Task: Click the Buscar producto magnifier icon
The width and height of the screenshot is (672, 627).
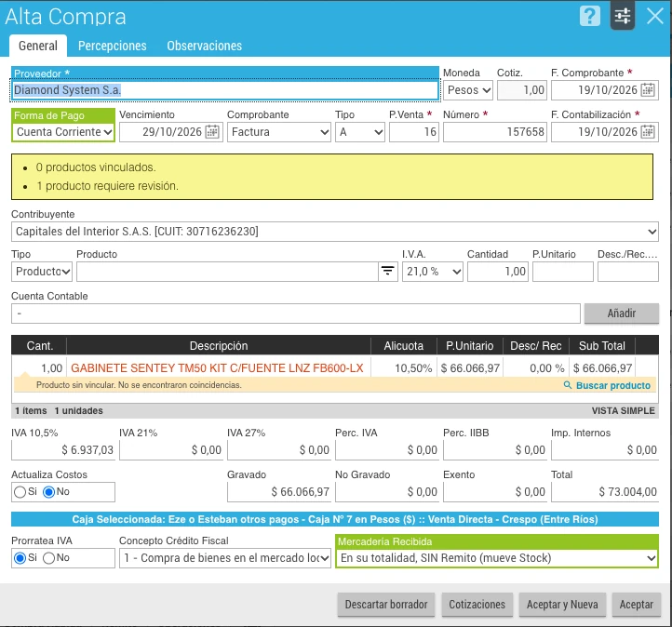Action: [x=568, y=385]
